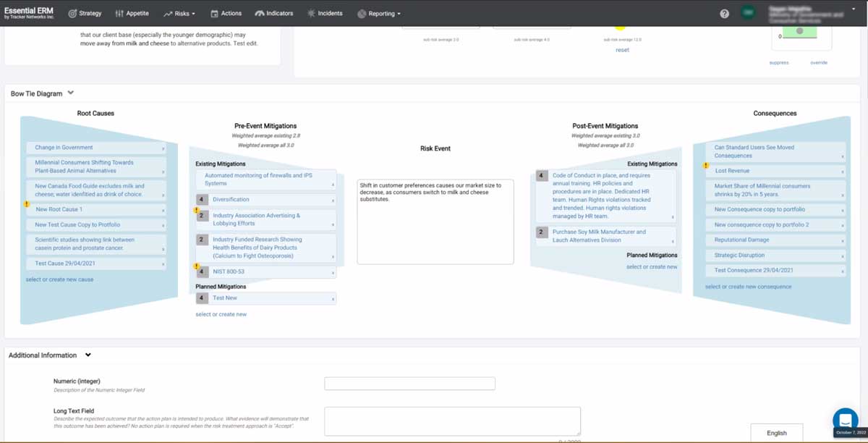Image resolution: width=868 pixels, height=443 pixels.
Task: Click warning icon beside NIST 800-53
Action: [196, 266]
